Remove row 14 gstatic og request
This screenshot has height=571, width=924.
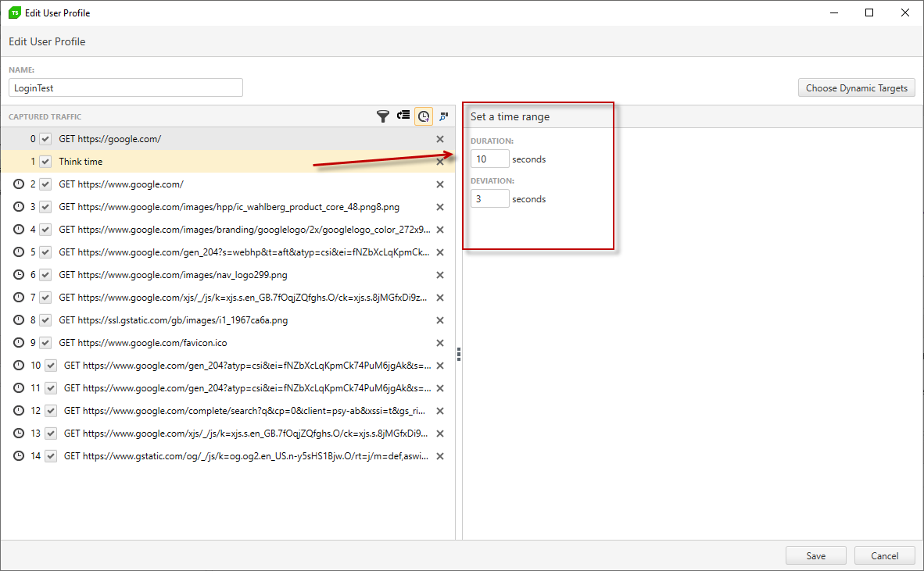(x=439, y=456)
